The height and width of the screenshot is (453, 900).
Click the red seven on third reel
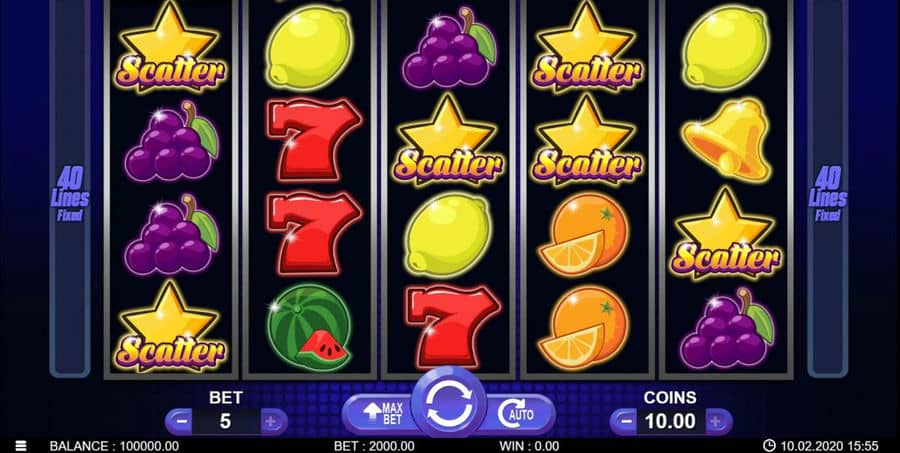(449, 326)
